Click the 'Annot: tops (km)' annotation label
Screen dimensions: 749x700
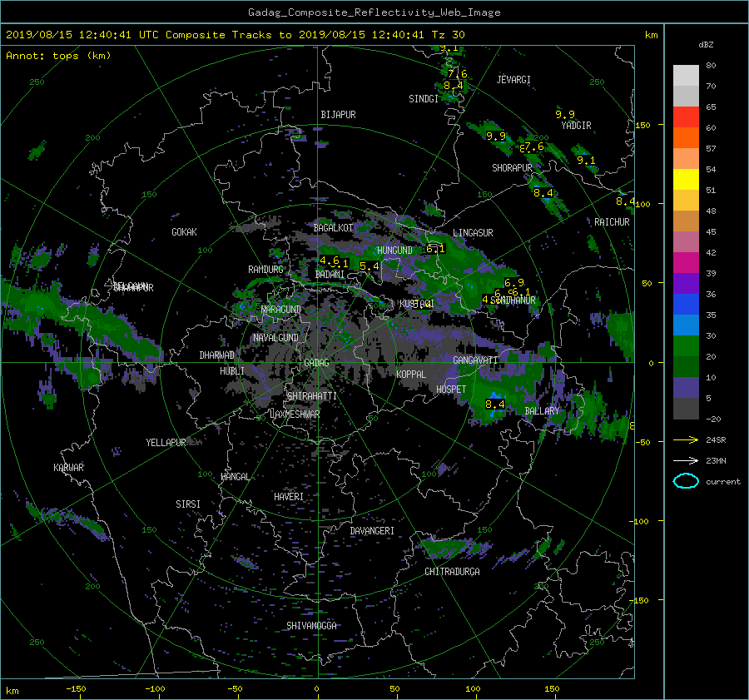click(58, 56)
